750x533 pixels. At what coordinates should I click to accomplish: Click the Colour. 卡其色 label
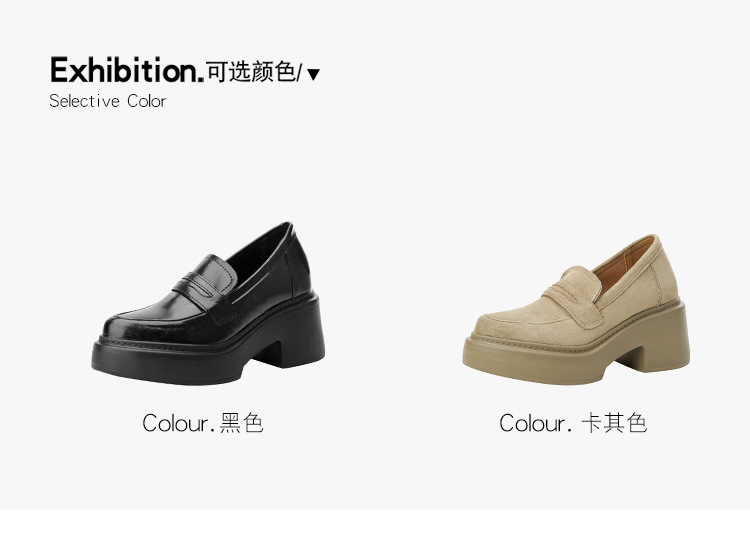point(573,423)
